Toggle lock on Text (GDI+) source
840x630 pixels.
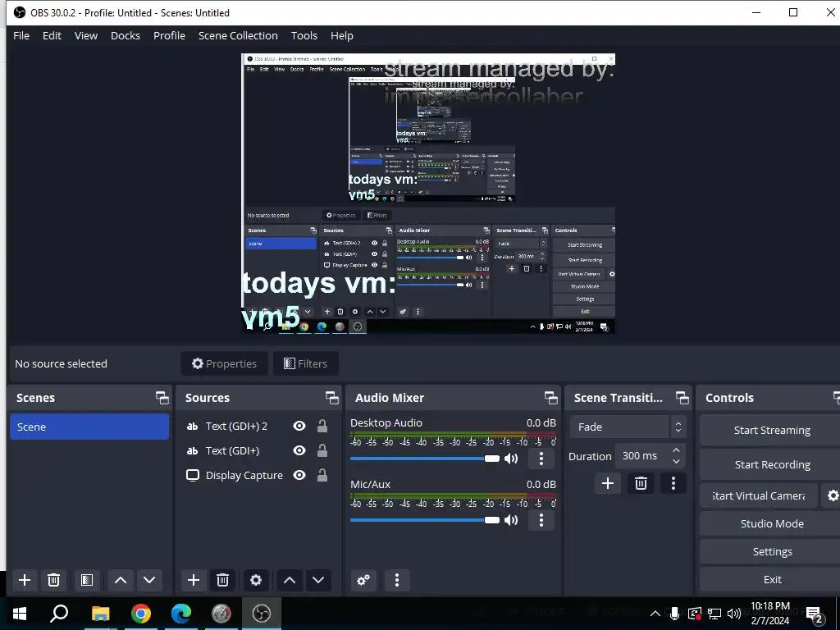coord(322,450)
